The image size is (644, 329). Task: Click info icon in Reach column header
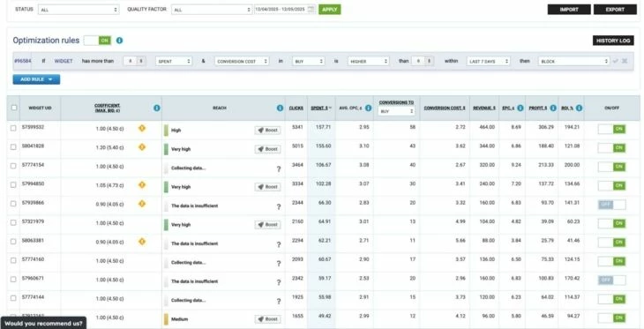(x=280, y=108)
